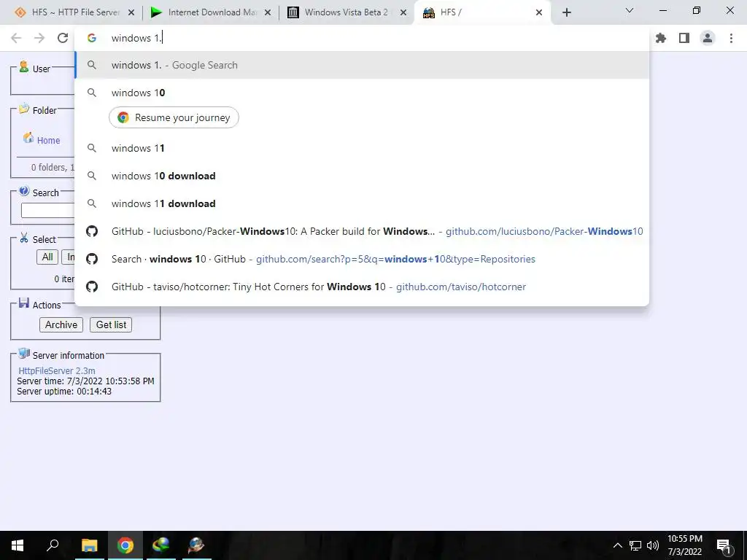Toggle the Chrome side panel icon

pos(684,38)
